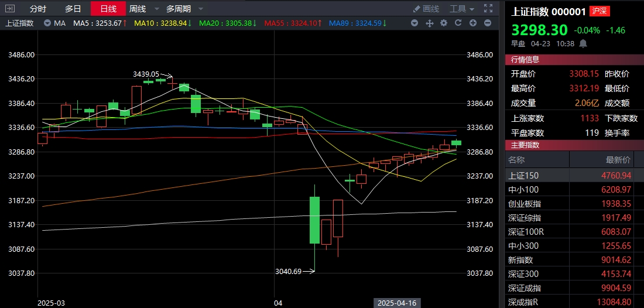This screenshot has width=644, height=308.
Task: Expand the 多周期 dropdown arrow
Action: [x=201, y=9]
